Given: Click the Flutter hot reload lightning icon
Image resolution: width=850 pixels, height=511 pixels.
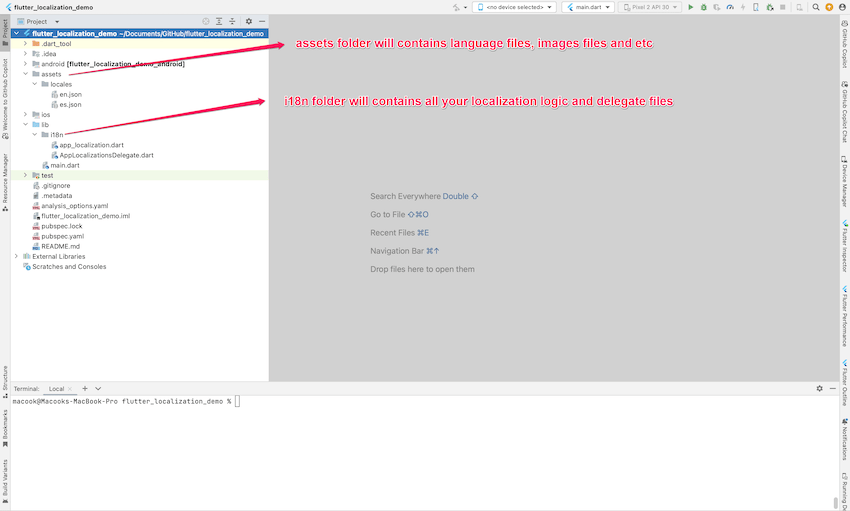Looking at the screenshot, I should (743, 7).
